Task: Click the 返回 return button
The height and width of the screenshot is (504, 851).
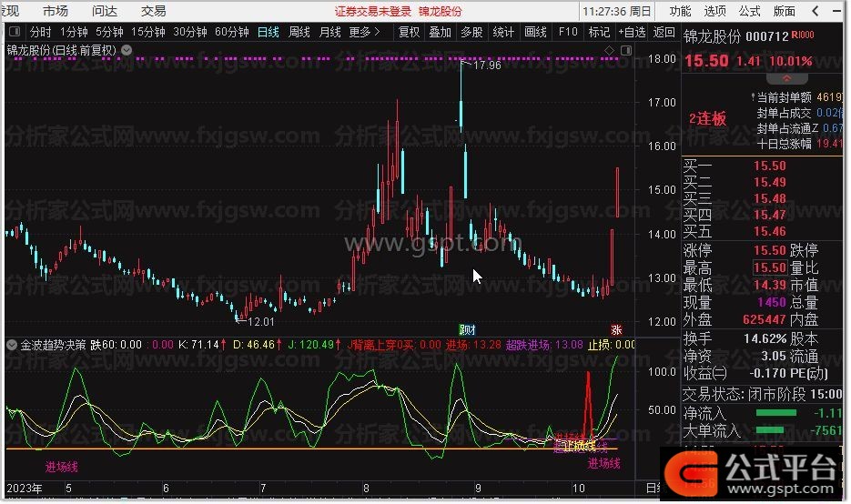Action: (664, 32)
